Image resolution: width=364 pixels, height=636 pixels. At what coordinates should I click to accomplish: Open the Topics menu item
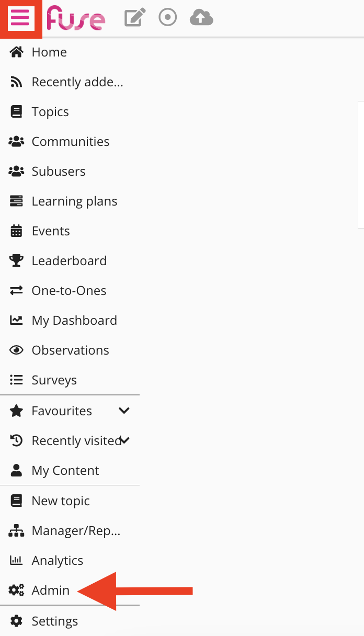coord(50,111)
